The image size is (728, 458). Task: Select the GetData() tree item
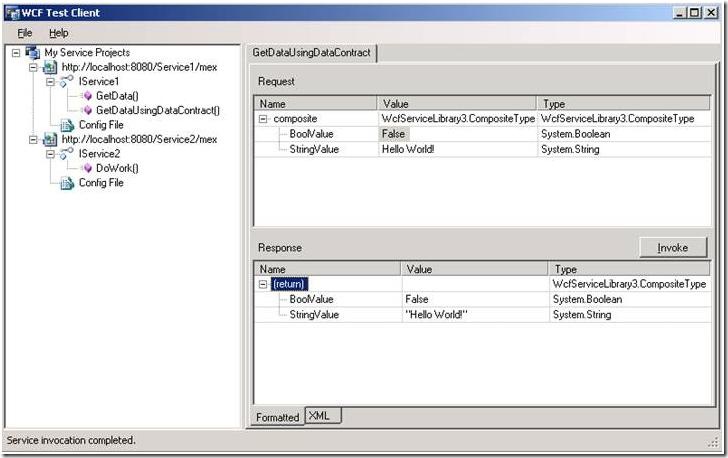tap(117, 96)
